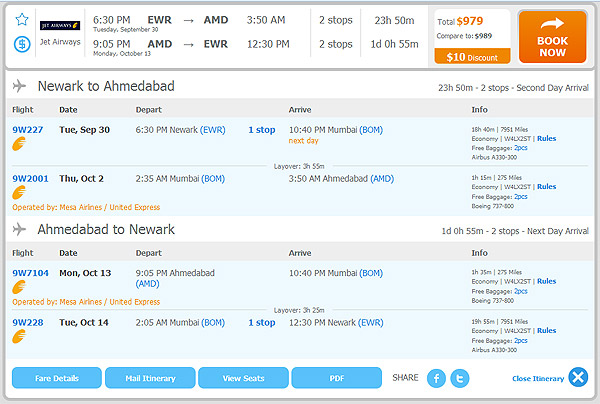Viewport: 600px width, 404px height.
Task: Click 'Airbus A330-300' info for flight 9W227
Action: (494, 157)
